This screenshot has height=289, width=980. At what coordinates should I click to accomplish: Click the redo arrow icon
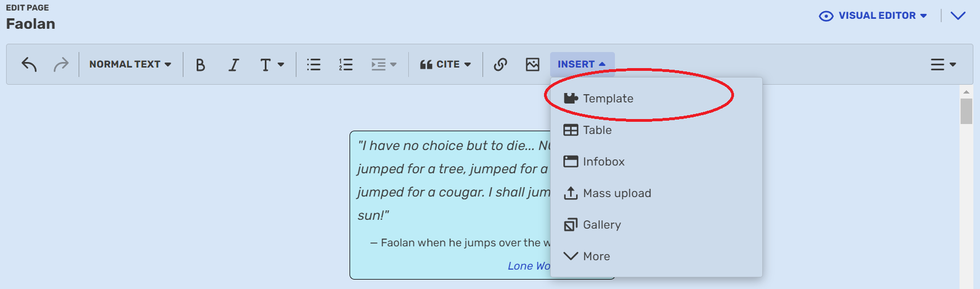(x=61, y=65)
